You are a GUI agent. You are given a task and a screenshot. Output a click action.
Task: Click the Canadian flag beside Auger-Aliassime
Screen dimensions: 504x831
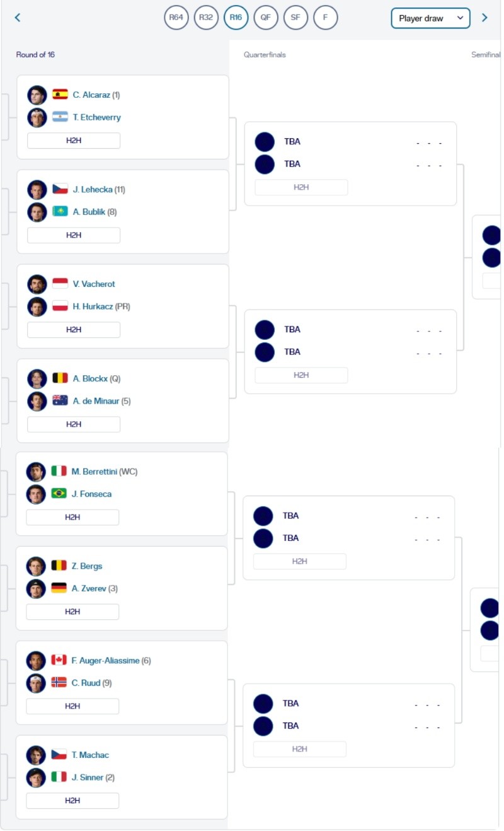tap(59, 660)
